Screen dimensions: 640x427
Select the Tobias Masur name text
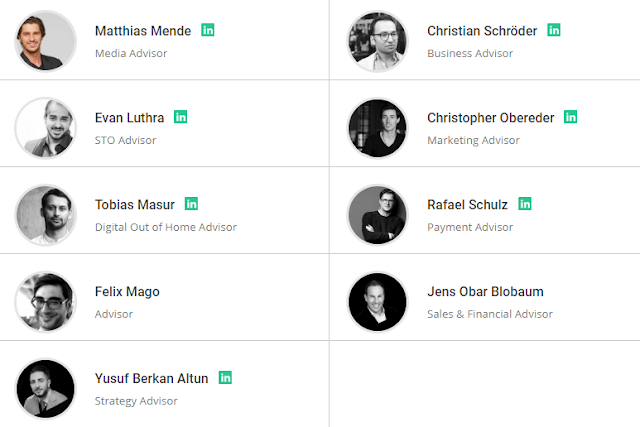click(x=135, y=205)
